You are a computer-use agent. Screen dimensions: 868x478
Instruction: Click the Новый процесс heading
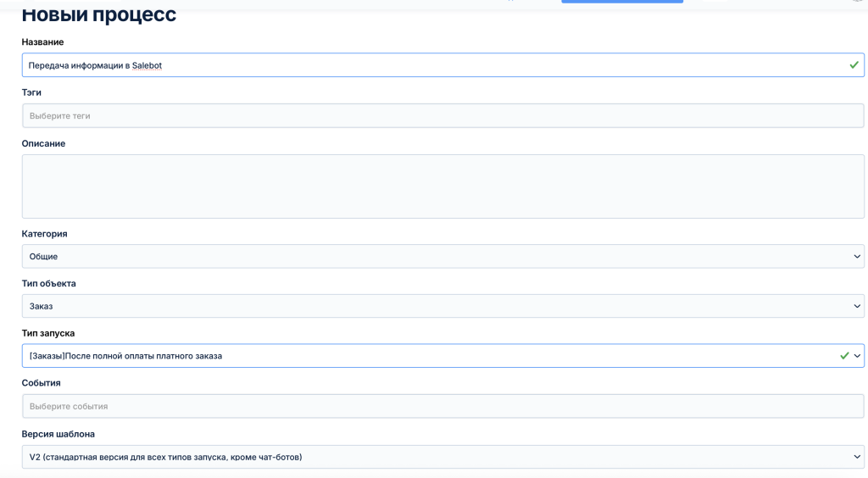99,14
